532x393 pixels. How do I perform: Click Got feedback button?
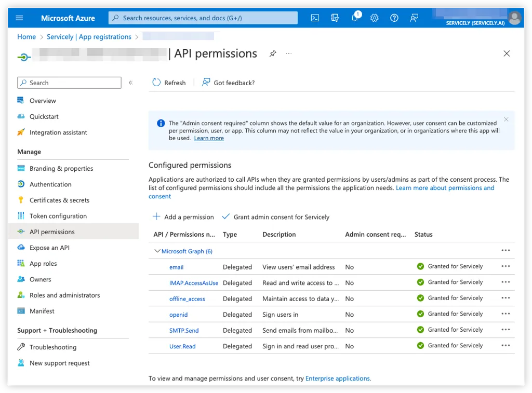coord(228,83)
